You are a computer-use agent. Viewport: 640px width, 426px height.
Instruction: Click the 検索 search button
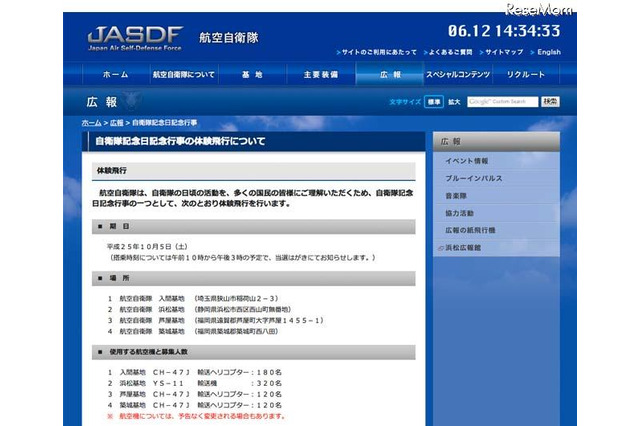pyautogui.click(x=550, y=102)
